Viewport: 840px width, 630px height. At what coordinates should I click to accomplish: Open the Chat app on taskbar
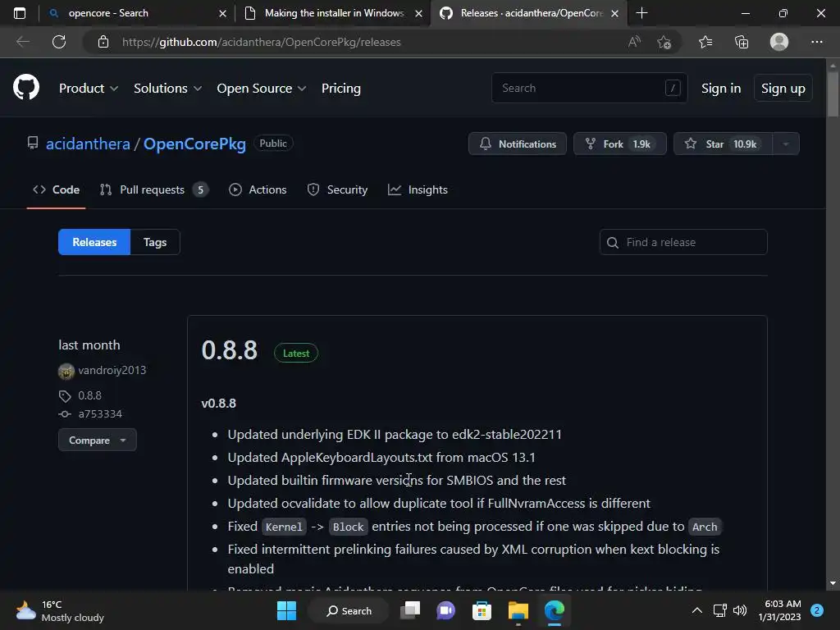(445, 610)
